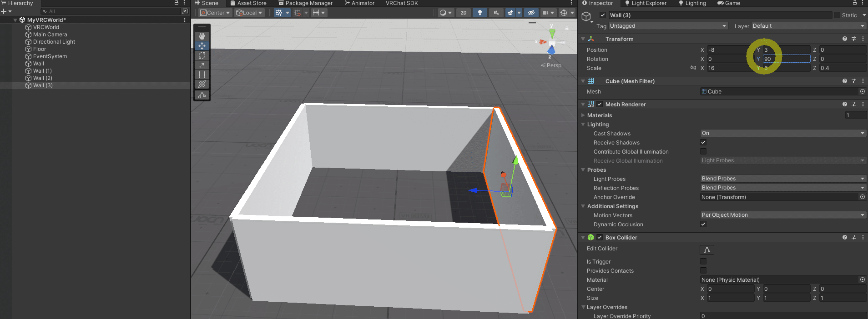Toggle Receive Shadows checkbox
The height and width of the screenshot is (319, 868).
[703, 142]
